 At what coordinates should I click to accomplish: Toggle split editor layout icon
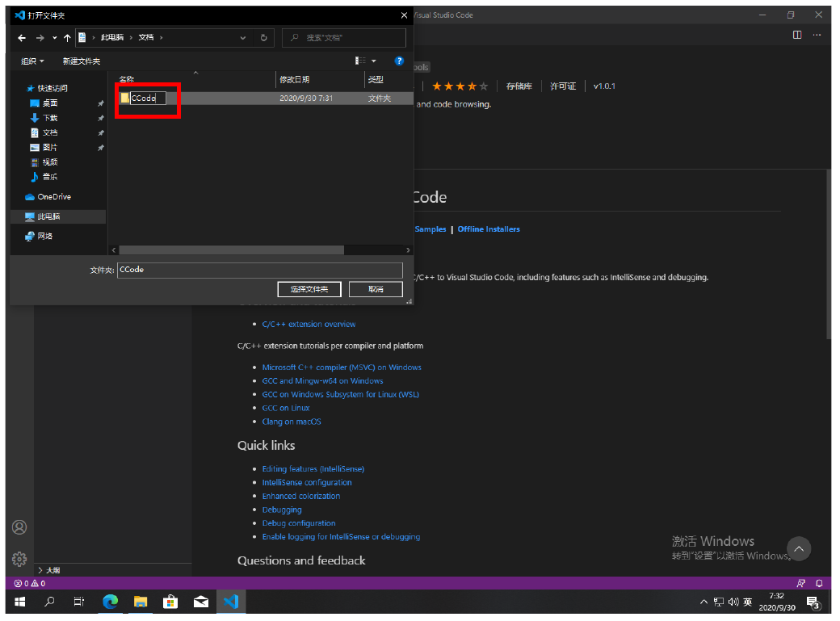[797, 35]
